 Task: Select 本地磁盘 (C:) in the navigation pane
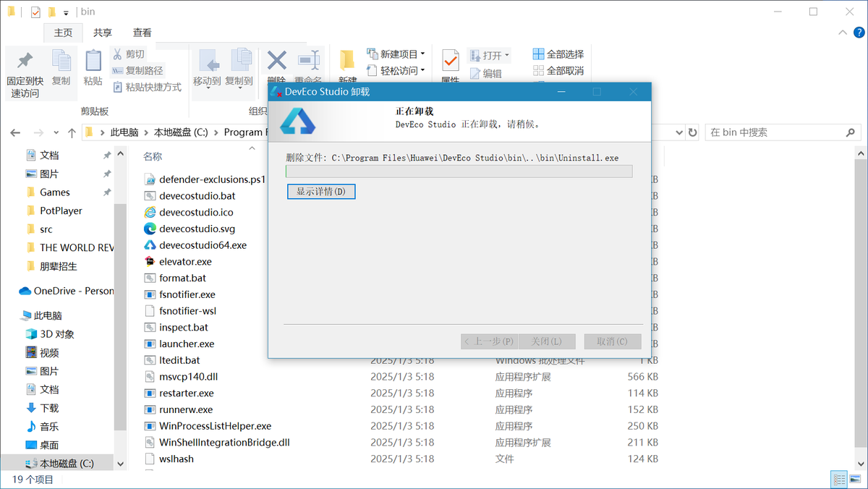tap(67, 463)
